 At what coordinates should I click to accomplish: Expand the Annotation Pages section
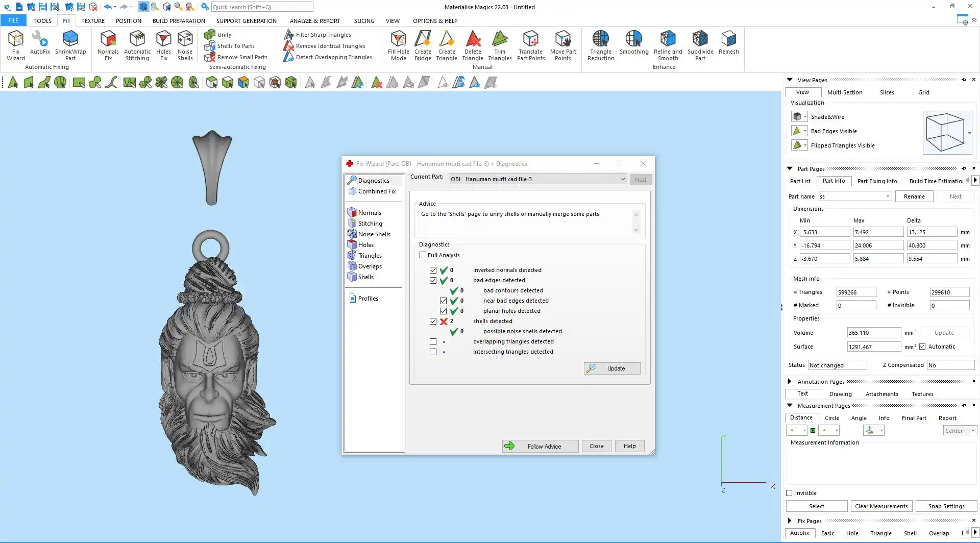coord(790,381)
